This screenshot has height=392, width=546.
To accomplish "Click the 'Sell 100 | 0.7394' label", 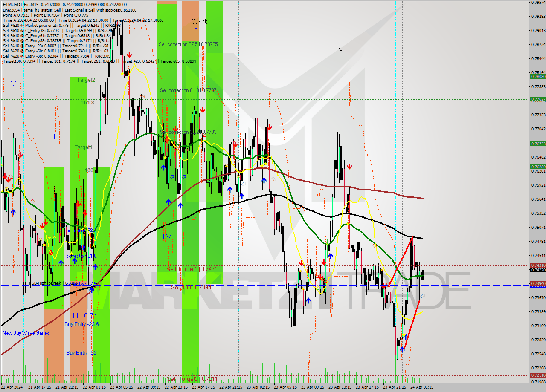I will [191, 287].
